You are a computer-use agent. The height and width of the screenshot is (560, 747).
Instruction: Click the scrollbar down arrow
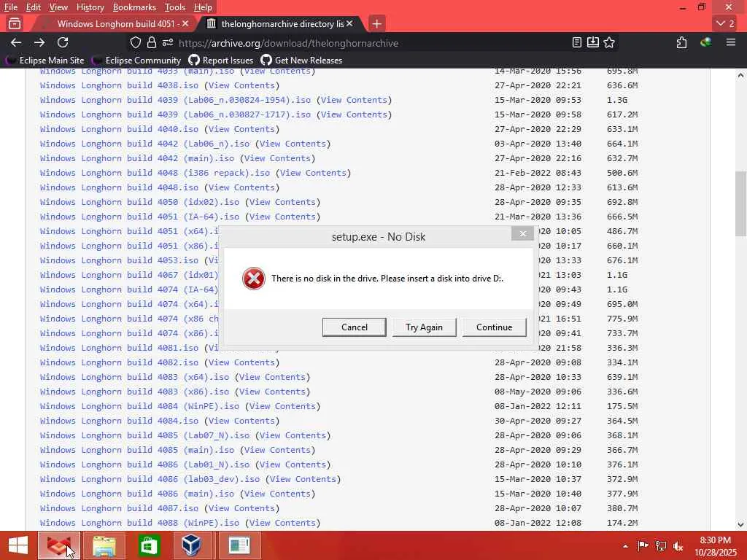(740, 525)
